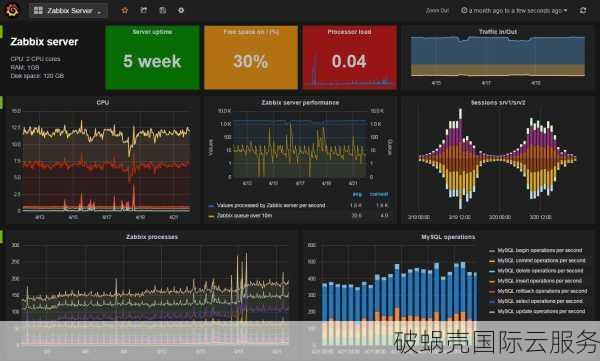600x361 pixels.
Task: Open the Zabbix processes panel title menu
Action: [x=152, y=237]
